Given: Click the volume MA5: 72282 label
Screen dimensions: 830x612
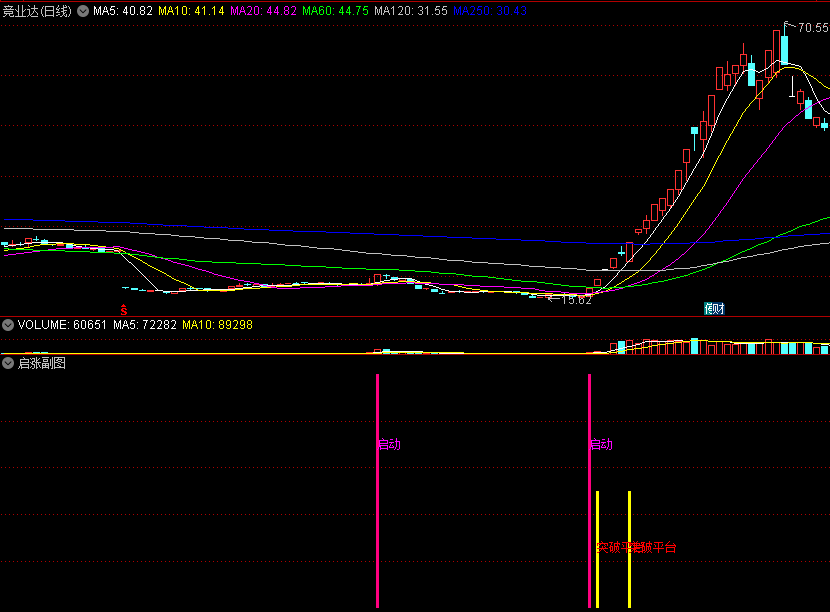Looking at the screenshot, I should pos(145,325).
